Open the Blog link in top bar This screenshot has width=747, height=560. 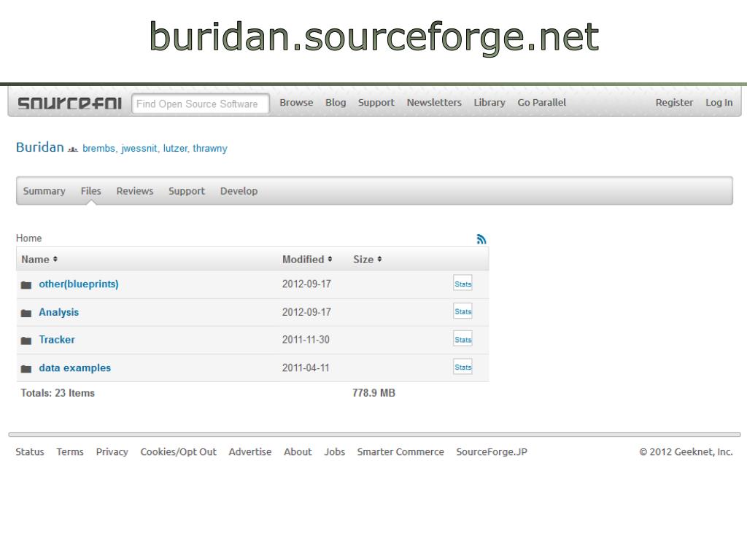click(336, 102)
